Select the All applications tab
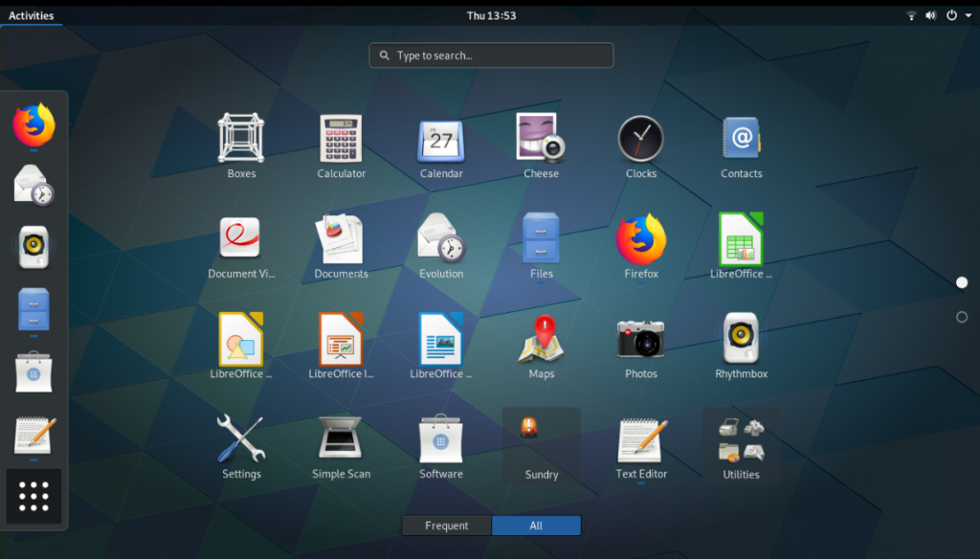The image size is (980, 559). click(x=536, y=525)
